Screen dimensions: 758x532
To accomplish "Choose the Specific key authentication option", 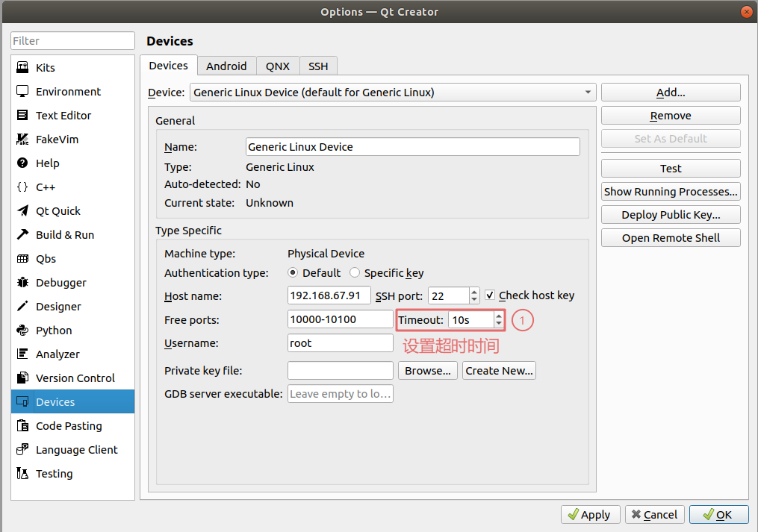I will 355,273.
